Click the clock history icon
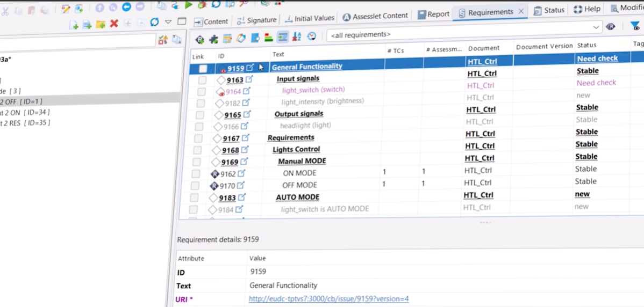The width and height of the screenshot is (644, 307). coord(312,36)
